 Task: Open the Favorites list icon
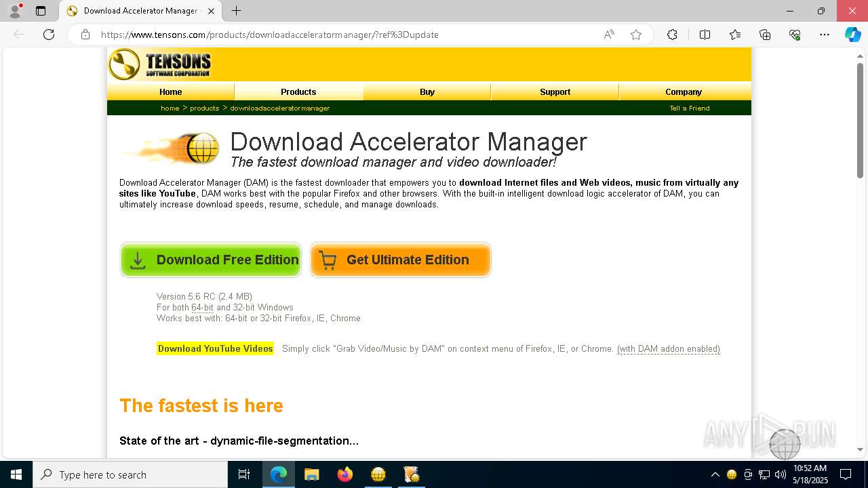click(735, 35)
